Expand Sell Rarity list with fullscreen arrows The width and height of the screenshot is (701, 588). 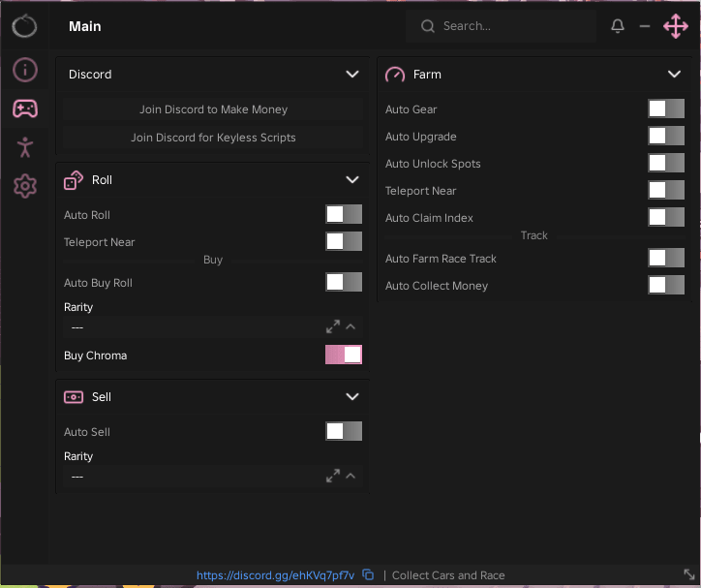[x=333, y=477]
